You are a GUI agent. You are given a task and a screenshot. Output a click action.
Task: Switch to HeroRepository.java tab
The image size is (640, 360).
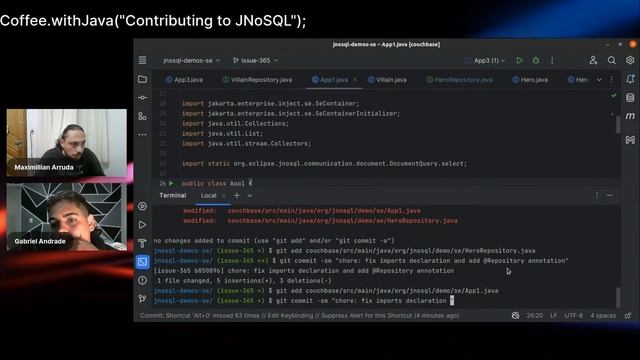click(459, 80)
